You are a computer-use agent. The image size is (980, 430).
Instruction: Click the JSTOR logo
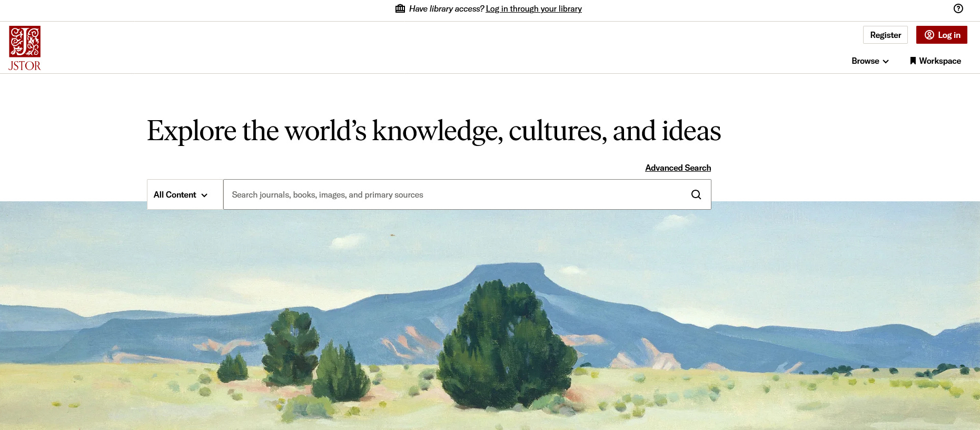[x=25, y=48]
